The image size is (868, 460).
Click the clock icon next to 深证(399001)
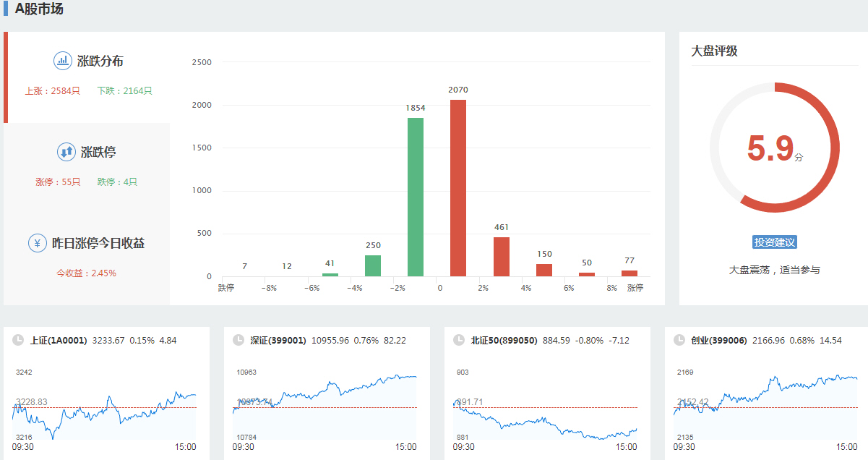pyautogui.click(x=239, y=340)
